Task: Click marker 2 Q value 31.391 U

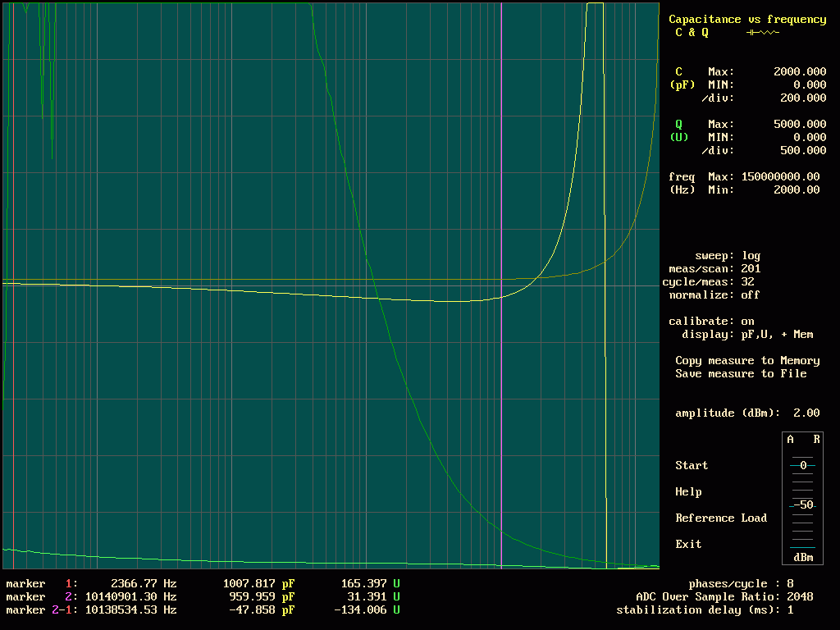Action: [x=373, y=597]
